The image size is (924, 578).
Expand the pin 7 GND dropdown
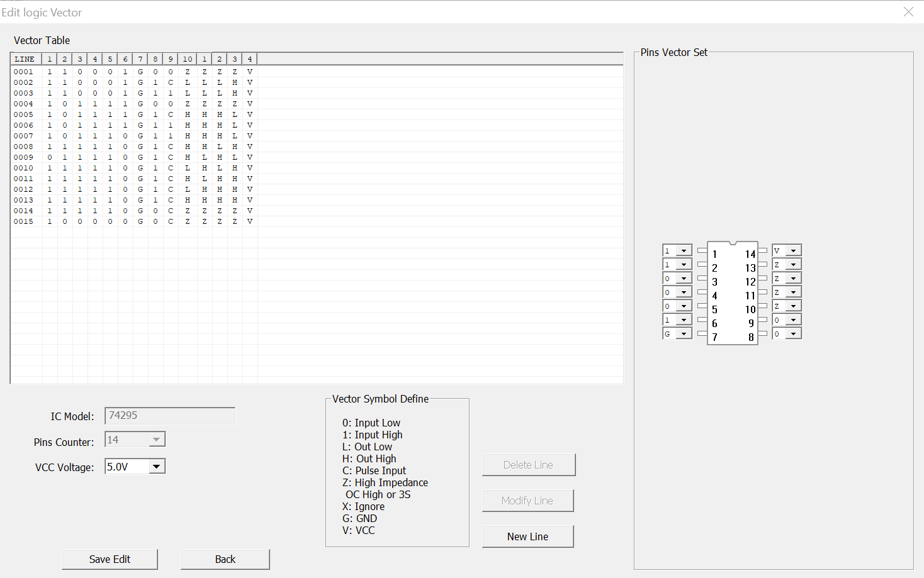[684, 334]
